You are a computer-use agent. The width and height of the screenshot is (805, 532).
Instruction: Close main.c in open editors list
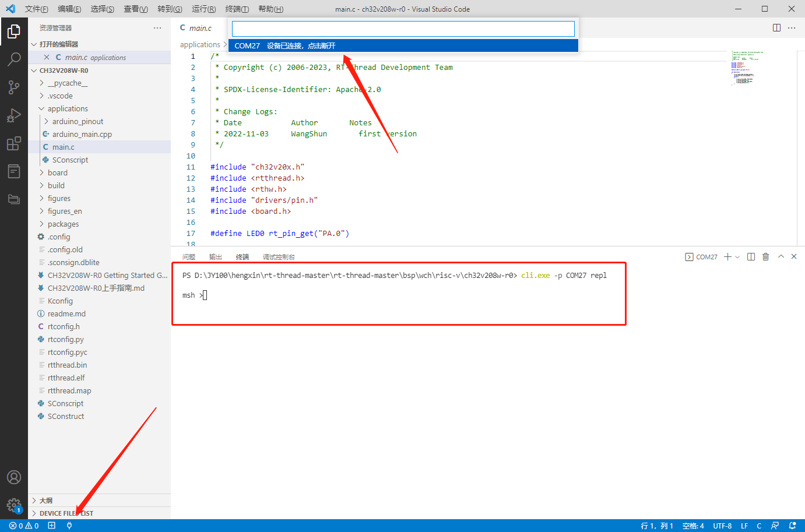pos(47,57)
